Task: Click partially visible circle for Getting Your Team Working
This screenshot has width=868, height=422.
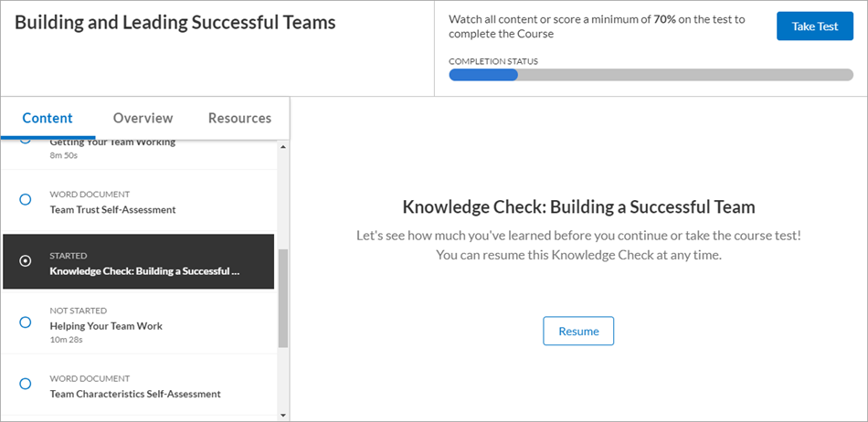Action: (26, 142)
